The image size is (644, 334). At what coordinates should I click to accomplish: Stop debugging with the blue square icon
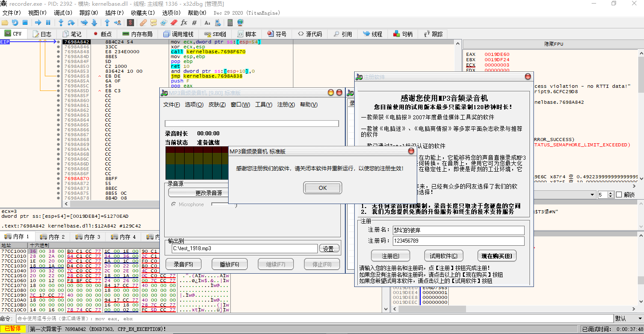25,23
